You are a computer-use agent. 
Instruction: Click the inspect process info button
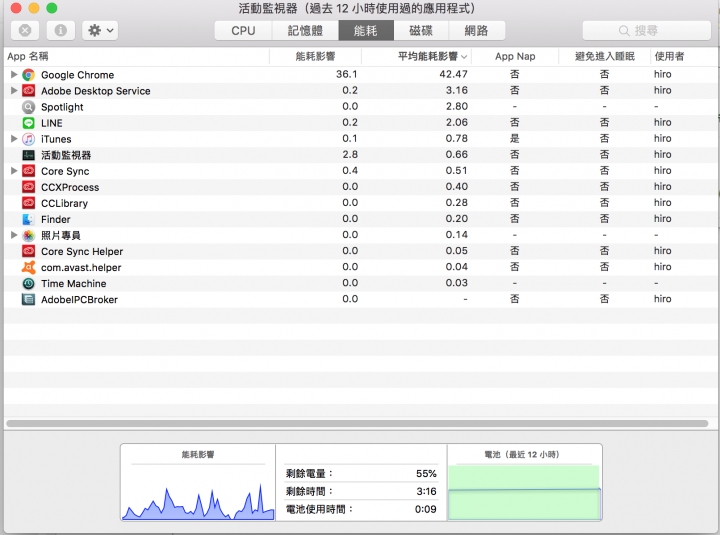point(61,30)
